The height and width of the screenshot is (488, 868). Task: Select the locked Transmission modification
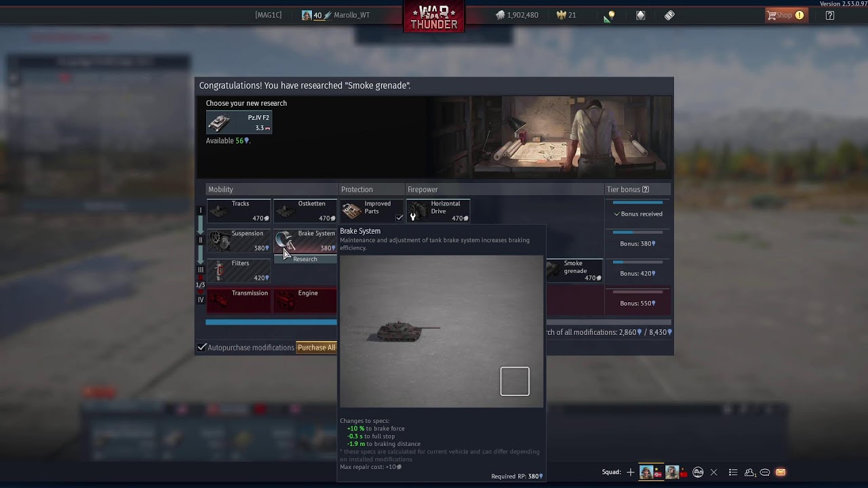click(239, 300)
